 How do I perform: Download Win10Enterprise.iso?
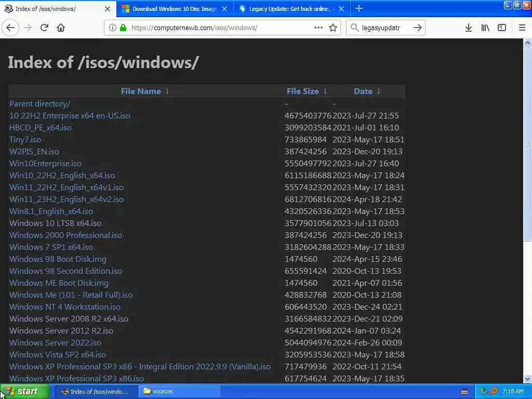46,164
